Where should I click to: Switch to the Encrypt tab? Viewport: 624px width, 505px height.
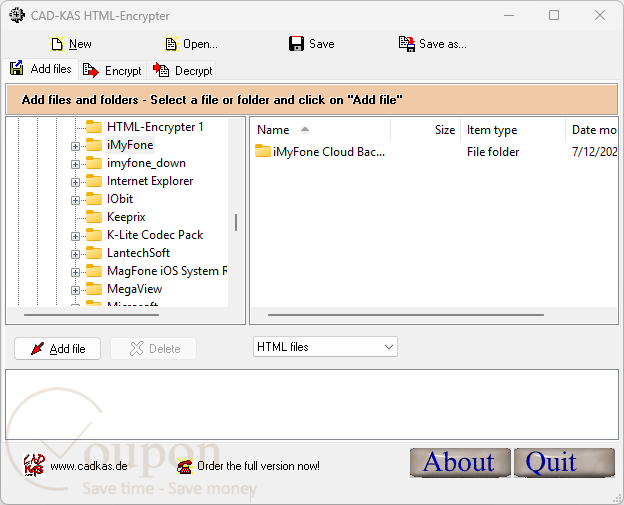coord(112,71)
